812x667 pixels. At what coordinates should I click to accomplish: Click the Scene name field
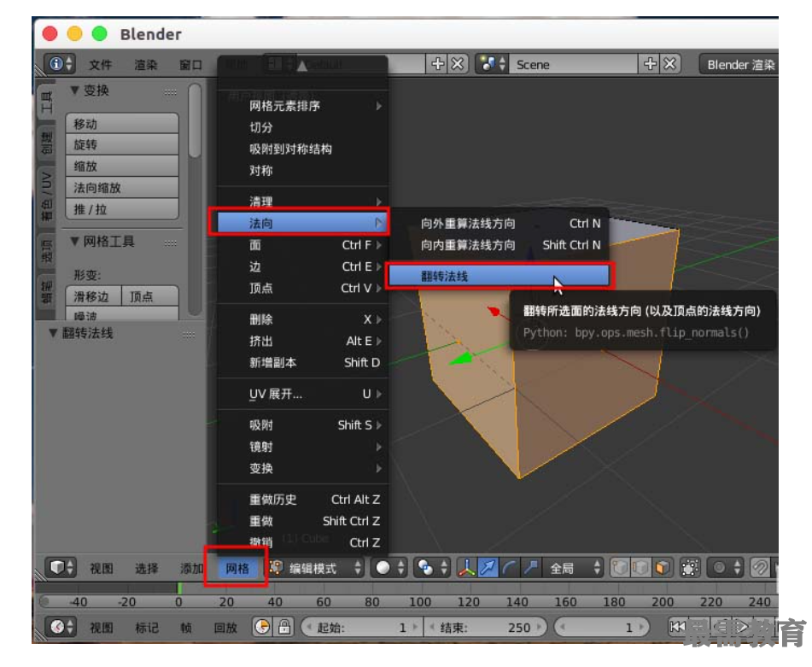(574, 64)
